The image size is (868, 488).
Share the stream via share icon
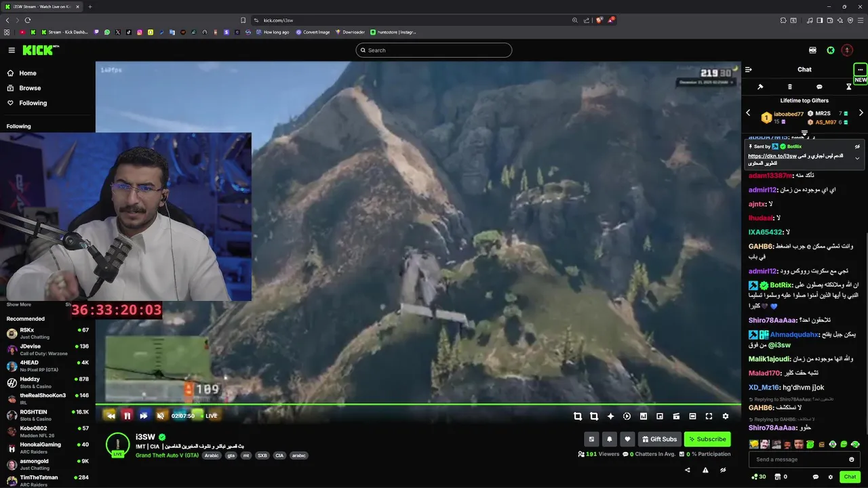[688, 470]
